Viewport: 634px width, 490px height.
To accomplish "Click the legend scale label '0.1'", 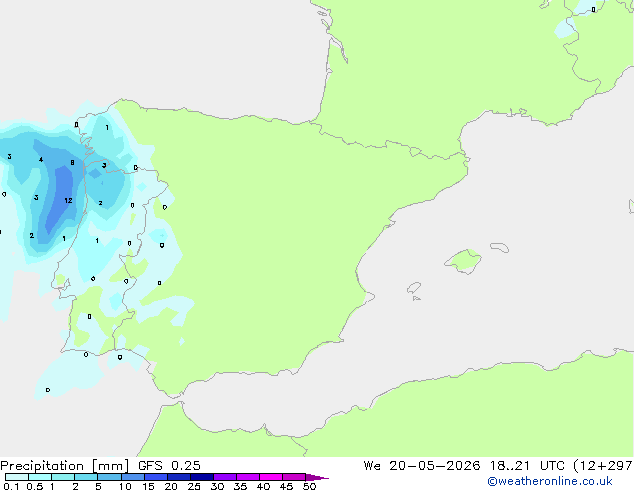I will click(x=11, y=486).
